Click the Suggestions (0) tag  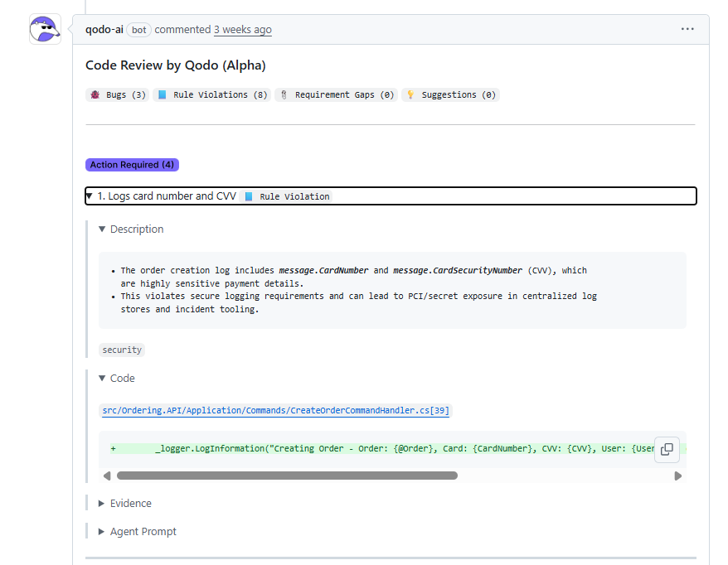(450, 94)
